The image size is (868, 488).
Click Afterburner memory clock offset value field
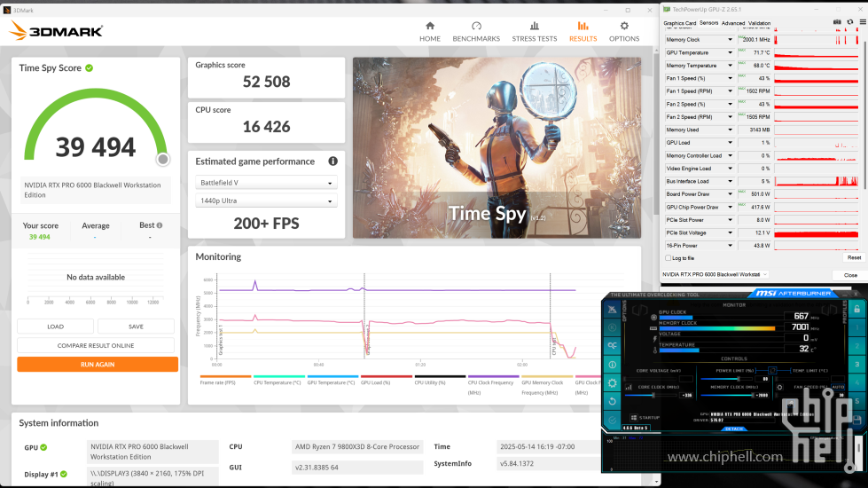[762, 395]
